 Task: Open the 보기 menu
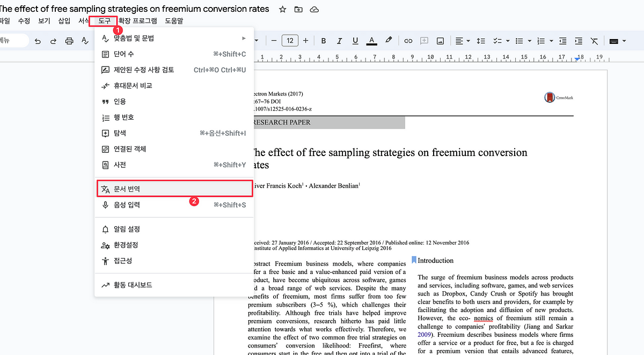(44, 21)
